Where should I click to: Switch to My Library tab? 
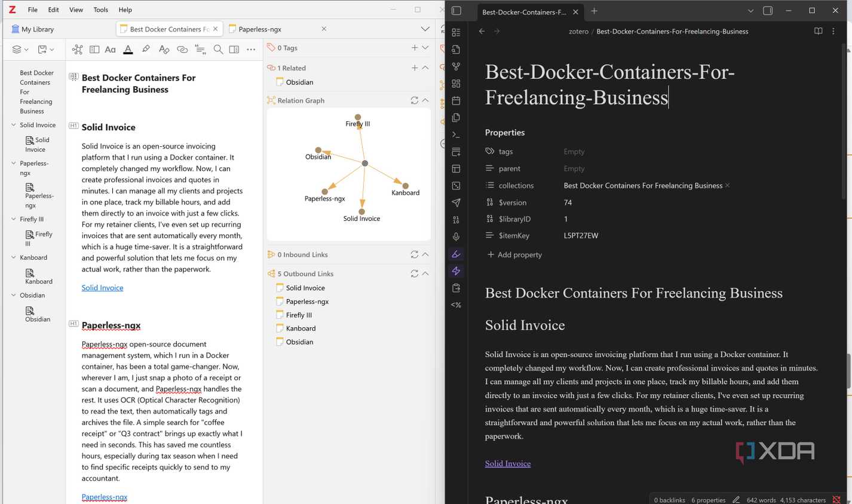click(33, 29)
